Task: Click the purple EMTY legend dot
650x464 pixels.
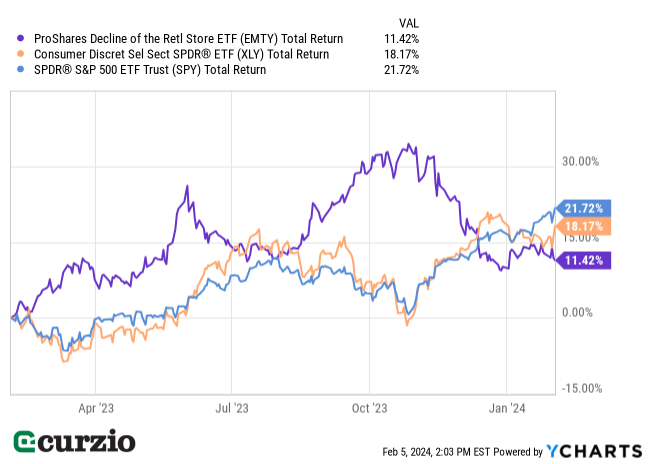Action: point(22,39)
